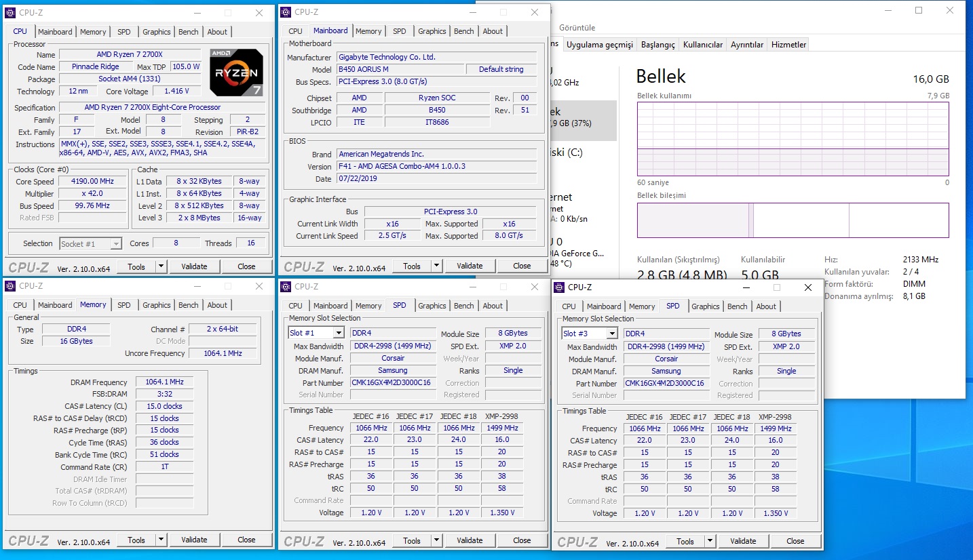Image resolution: width=973 pixels, height=560 pixels.
Task: Open the Bench tab in the CPU tab window
Action: pos(189,32)
